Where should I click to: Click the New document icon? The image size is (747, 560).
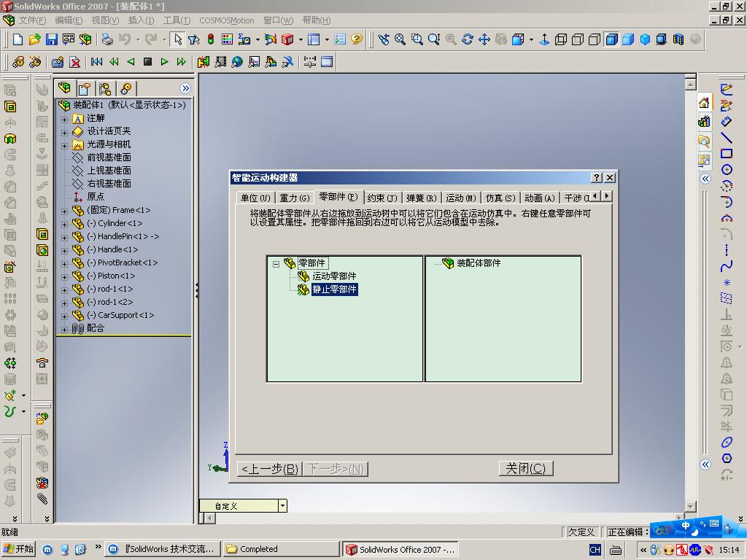click(x=18, y=39)
